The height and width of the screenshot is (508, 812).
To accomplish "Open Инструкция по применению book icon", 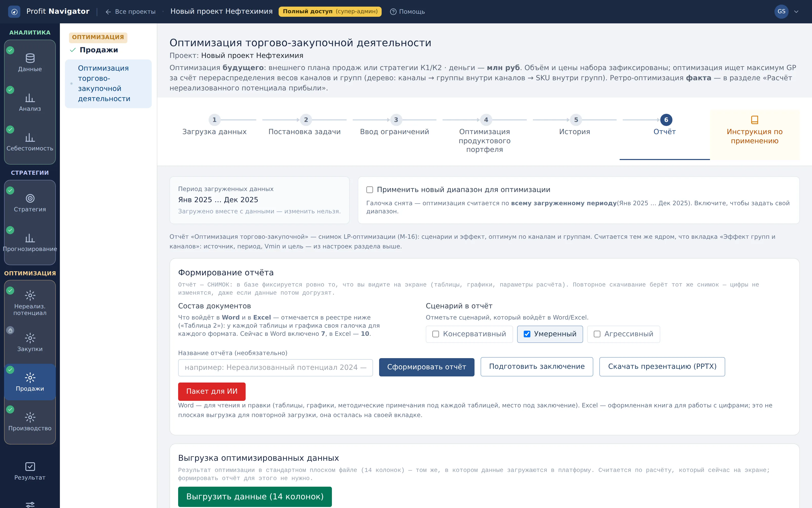I will 755,120.
